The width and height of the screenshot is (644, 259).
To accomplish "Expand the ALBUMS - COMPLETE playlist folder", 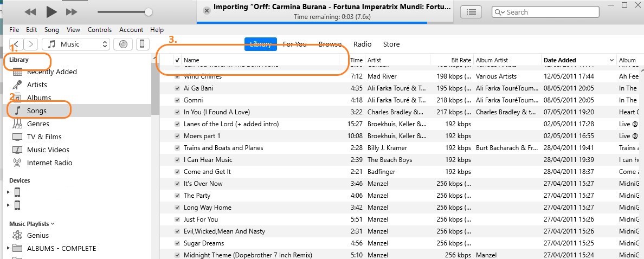I will pyautogui.click(x=8, y=249).
